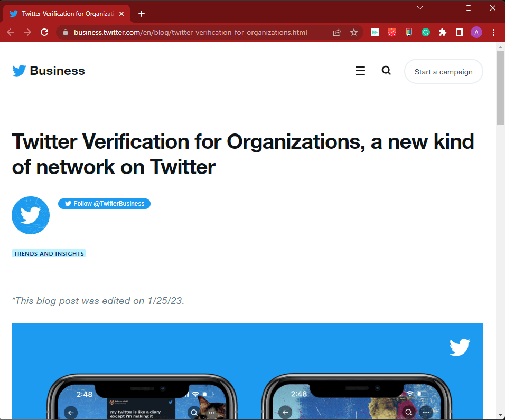Open a new browser tab
Viewport: 505px width, 420px height.
142,14
